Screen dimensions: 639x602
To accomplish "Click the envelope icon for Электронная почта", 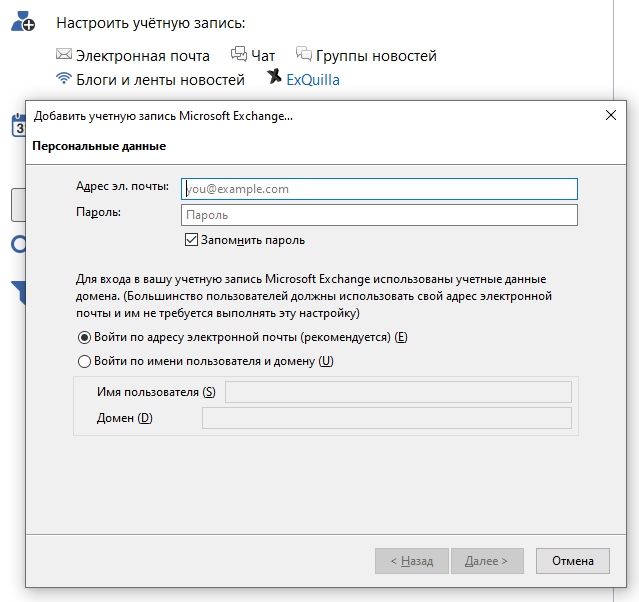I will coord(64,54).
